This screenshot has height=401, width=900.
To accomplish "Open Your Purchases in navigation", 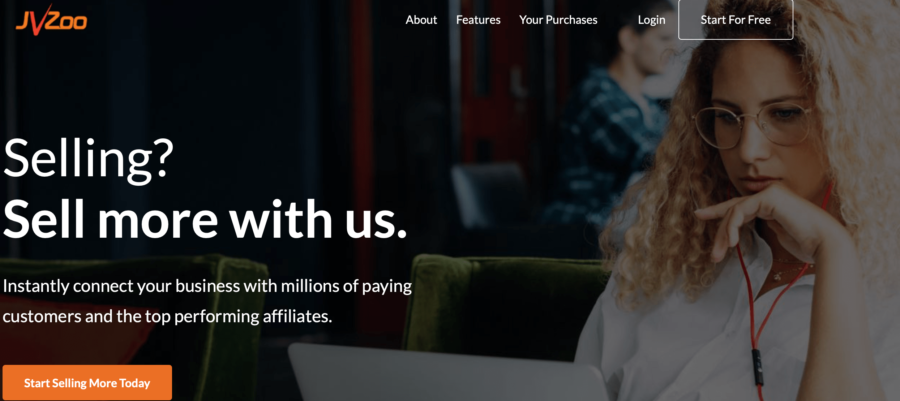I will coord(558,20).
